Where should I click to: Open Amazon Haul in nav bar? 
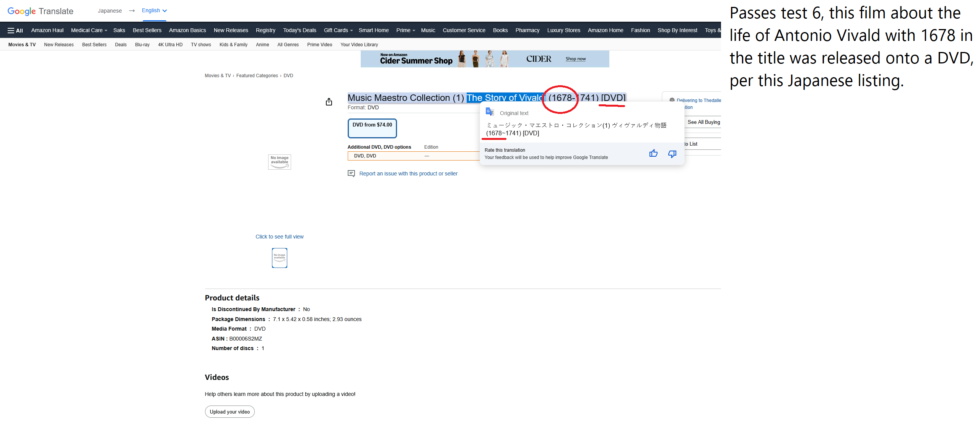click(47, 31)
